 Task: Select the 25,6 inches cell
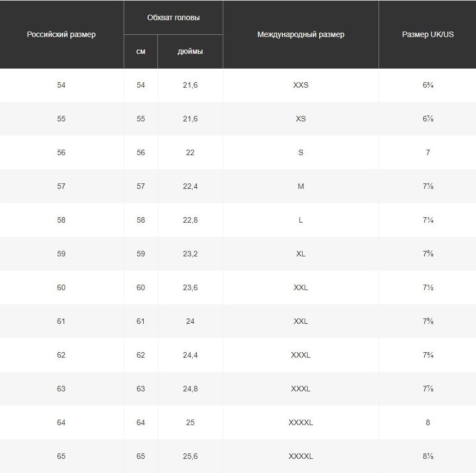tap(190, 456)
